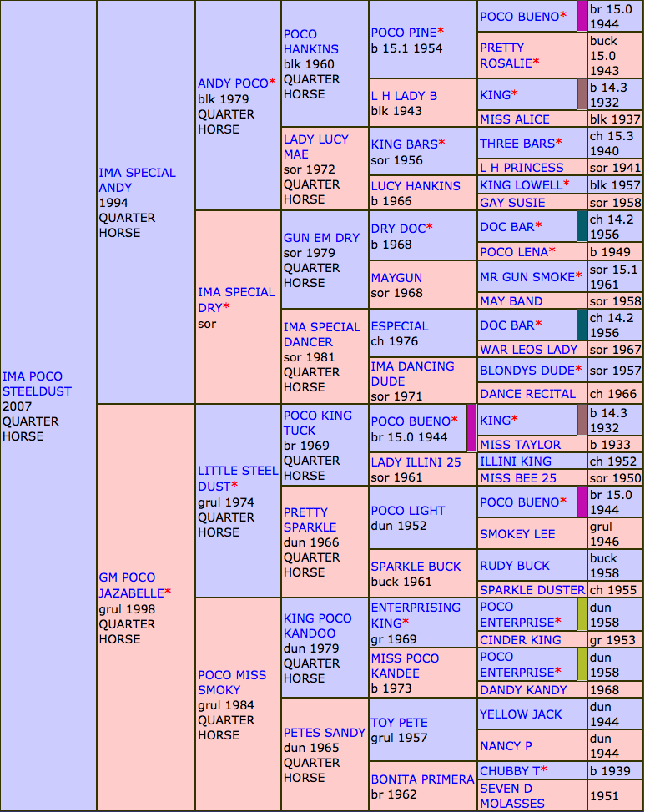Image resolution: width=645 pixels, height=812 pixels.
Task: Open the SPARKLE BUCK link
Action: point(416,566)
